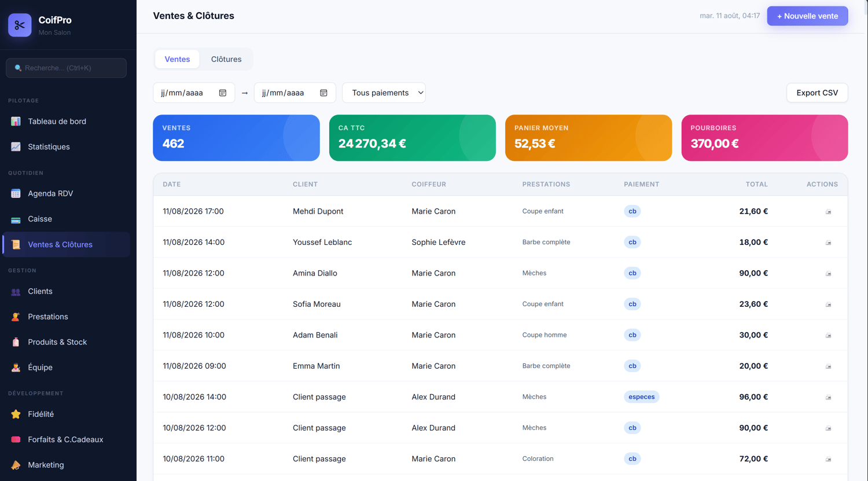Image resolution: width=868 pixels, height=481 pixels.
Task: Click client name Youssef Leblanc
Action: [322, 243]
